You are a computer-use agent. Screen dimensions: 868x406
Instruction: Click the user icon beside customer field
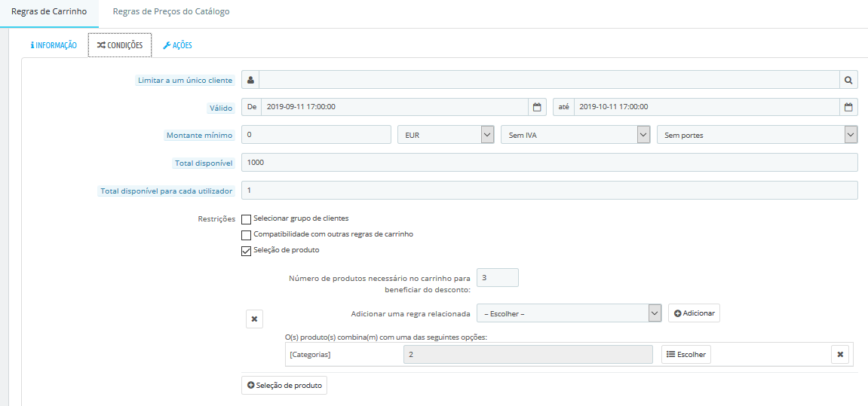[x=250, y=80]
